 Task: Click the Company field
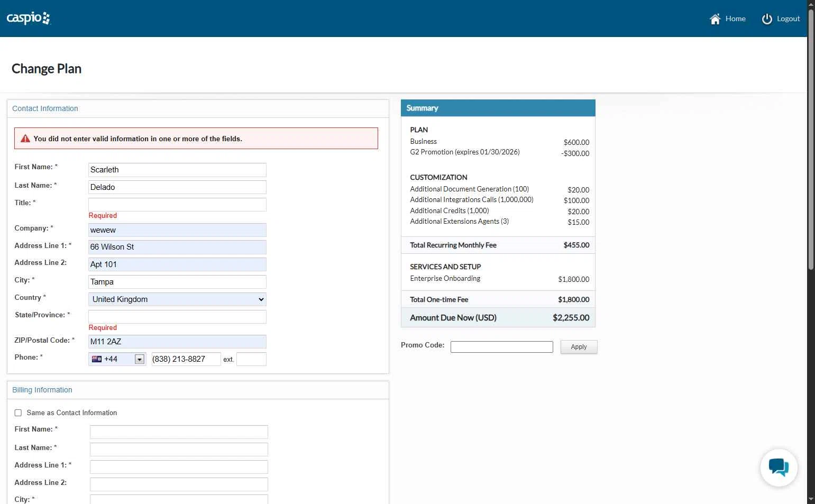177,230
